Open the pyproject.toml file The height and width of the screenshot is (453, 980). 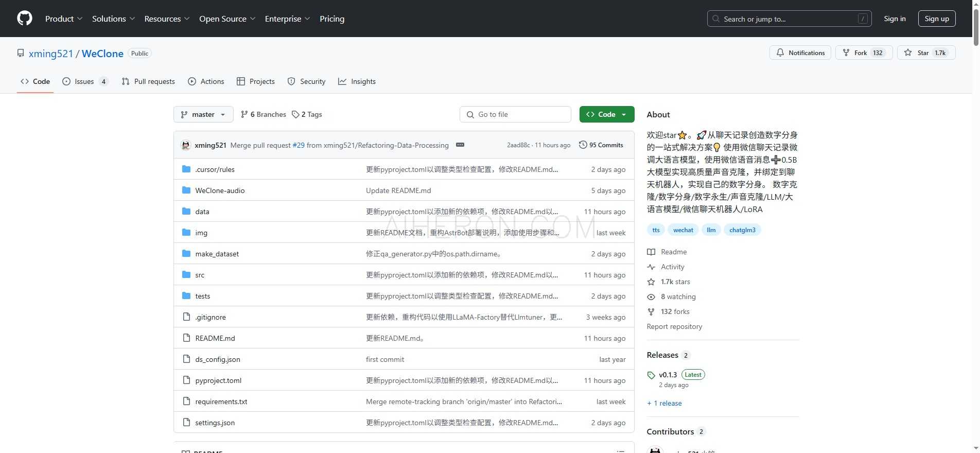pos(218,380)
